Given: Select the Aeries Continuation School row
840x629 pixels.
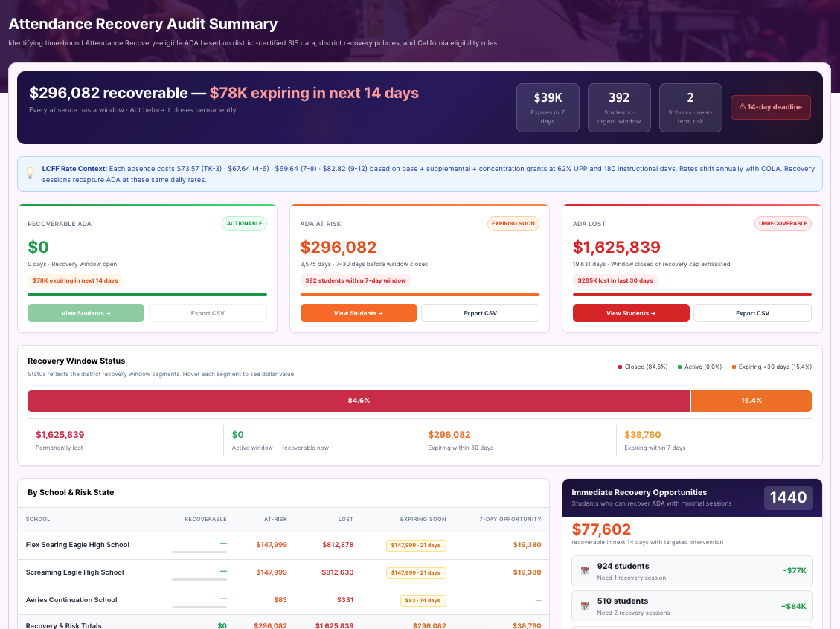Looking at the screenshot, I should 283,601.
